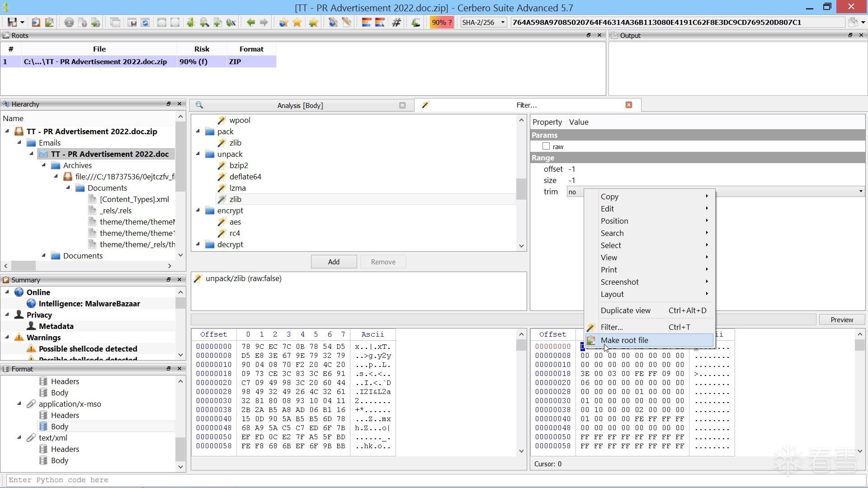The height and width of the screenshot is (488, 868).
Task: Collapse the Warnings section in Summary
Action: tap(7, 338)
